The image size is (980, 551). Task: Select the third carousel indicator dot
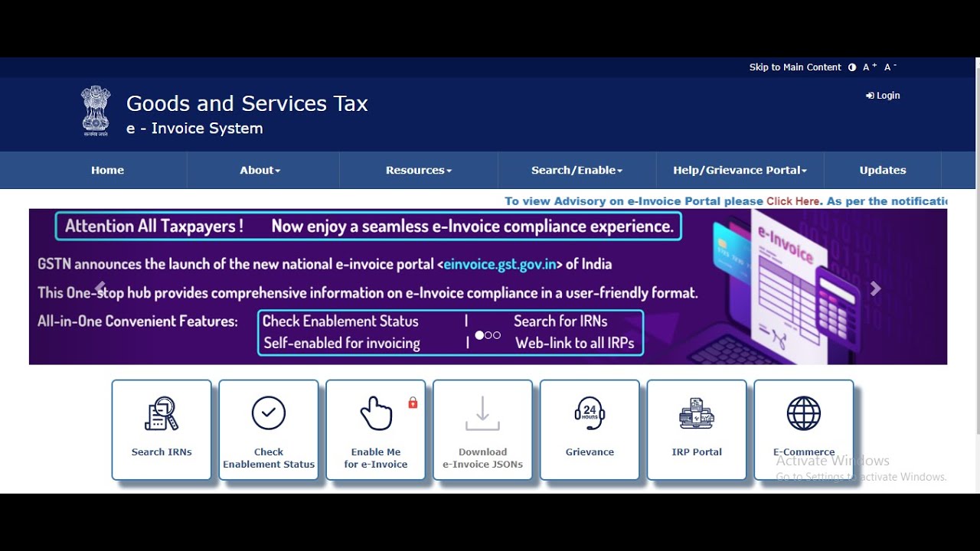(497, 335)
